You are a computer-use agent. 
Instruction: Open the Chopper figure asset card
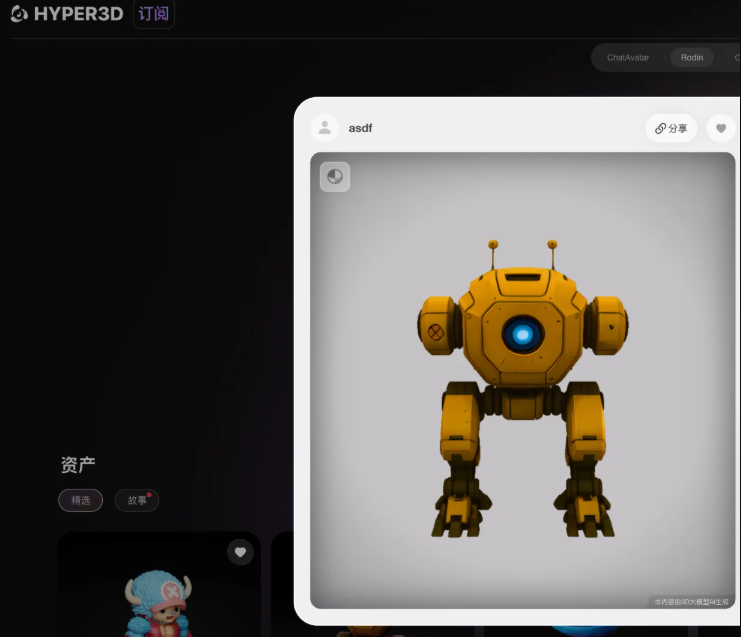coord(159,585)
